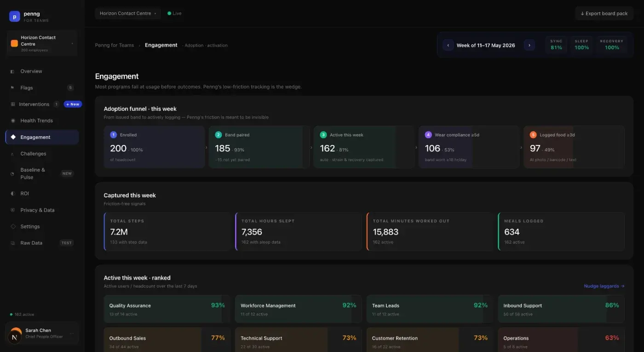
Task: Open the Challenges section
Action: point(42,154)
